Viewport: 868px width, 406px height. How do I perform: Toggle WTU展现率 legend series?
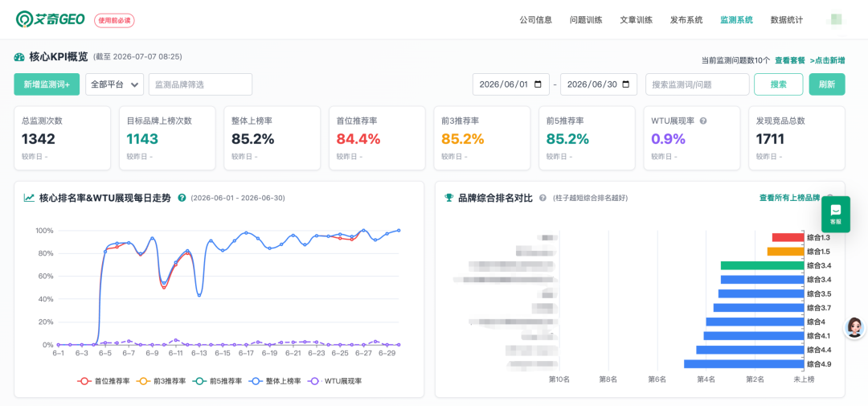pyautogui.click(x=335, y=381)
